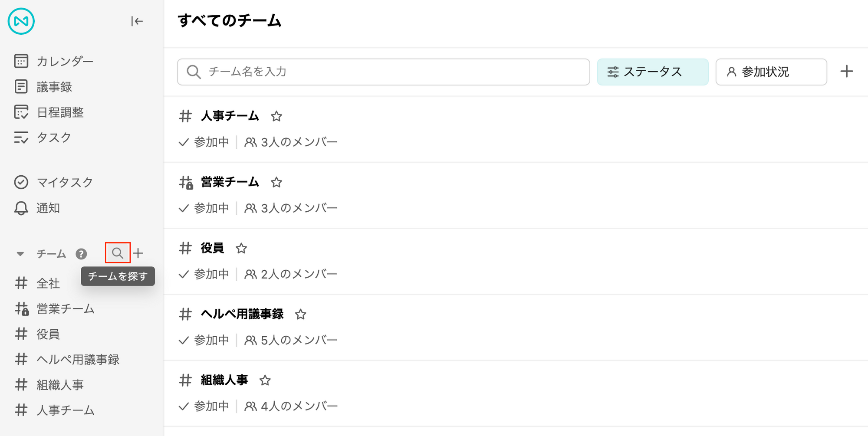
Task: Toggle favorite star for ヘルペ用議事録
Action: pyautogui.click(x=301, y=315)
